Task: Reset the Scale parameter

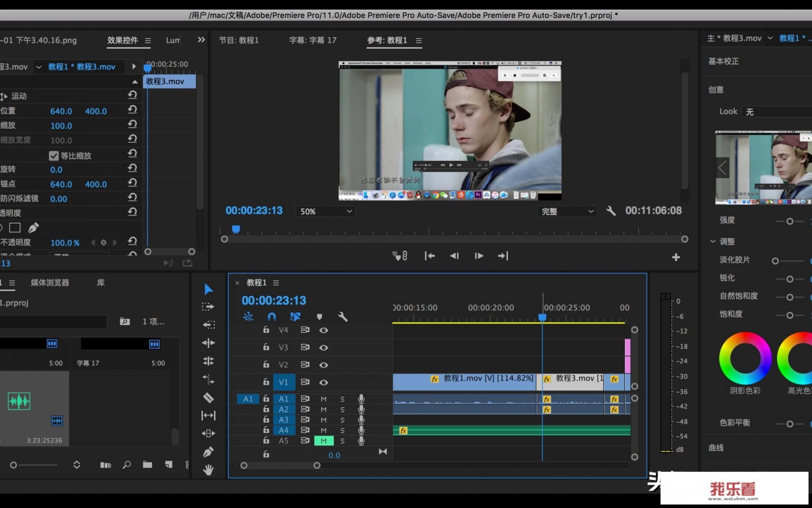Action: [132, 124]
